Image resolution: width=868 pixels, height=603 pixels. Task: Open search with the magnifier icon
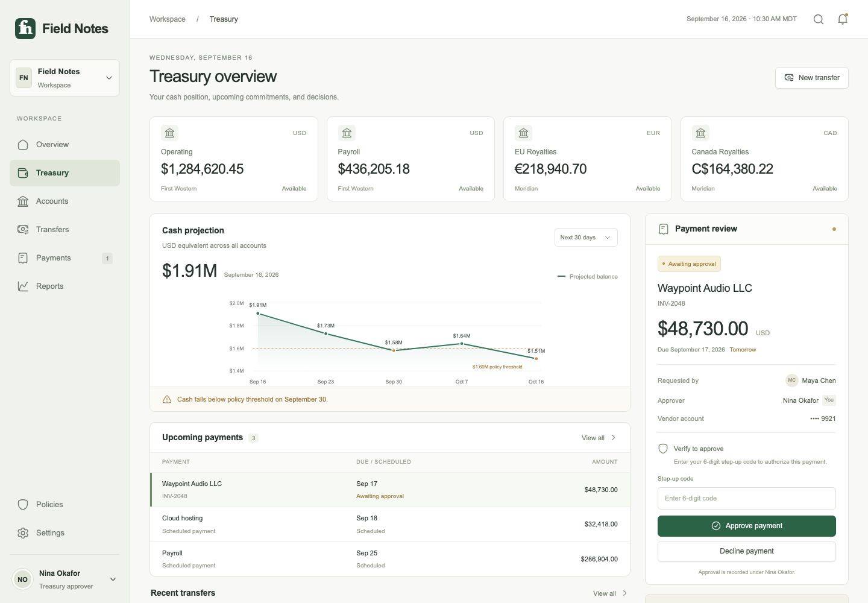(x=819, y=19)
